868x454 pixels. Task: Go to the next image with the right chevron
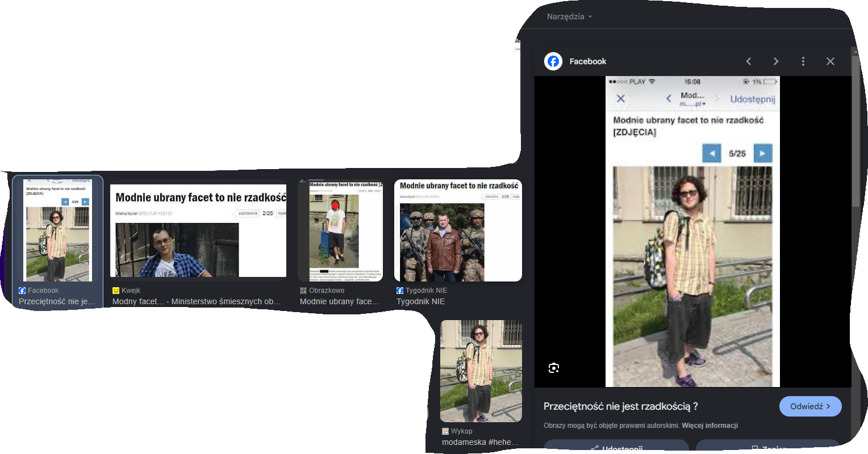pos(776,61)
